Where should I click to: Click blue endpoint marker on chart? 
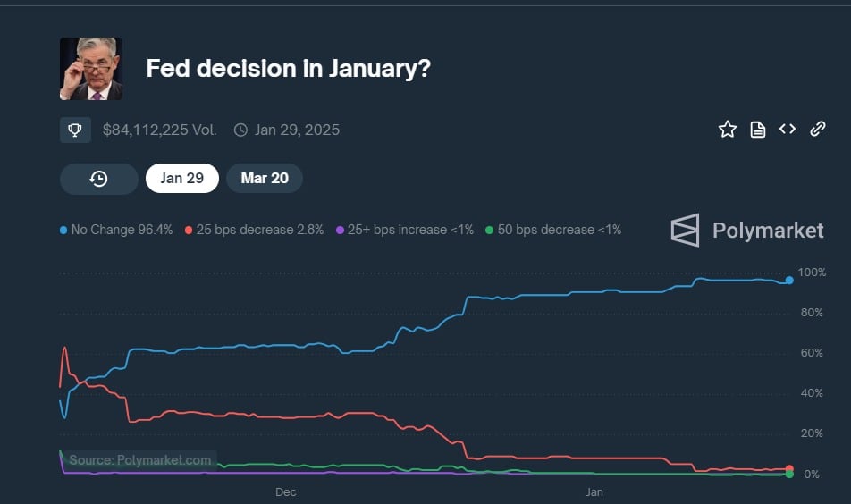(789, 281)
